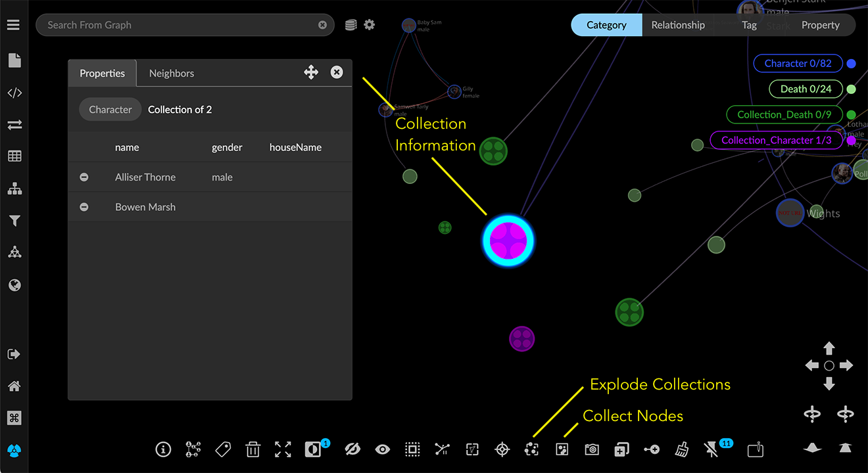Click the tag icon in bottom toolbar
Screen dimensions: 868x473
pyautogui.click(x=223, y=449)
